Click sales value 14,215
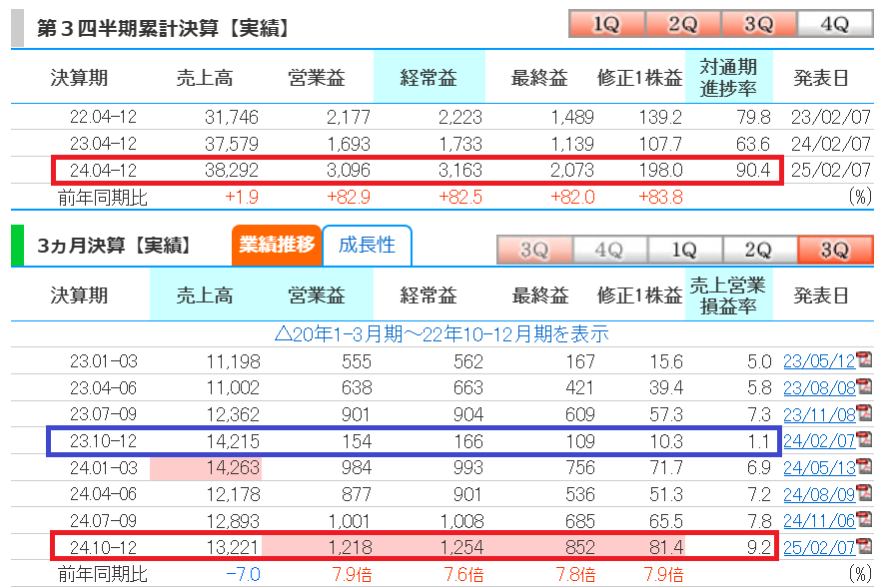The width and height of the screenshot is (884, 588). tap(233, 441)
